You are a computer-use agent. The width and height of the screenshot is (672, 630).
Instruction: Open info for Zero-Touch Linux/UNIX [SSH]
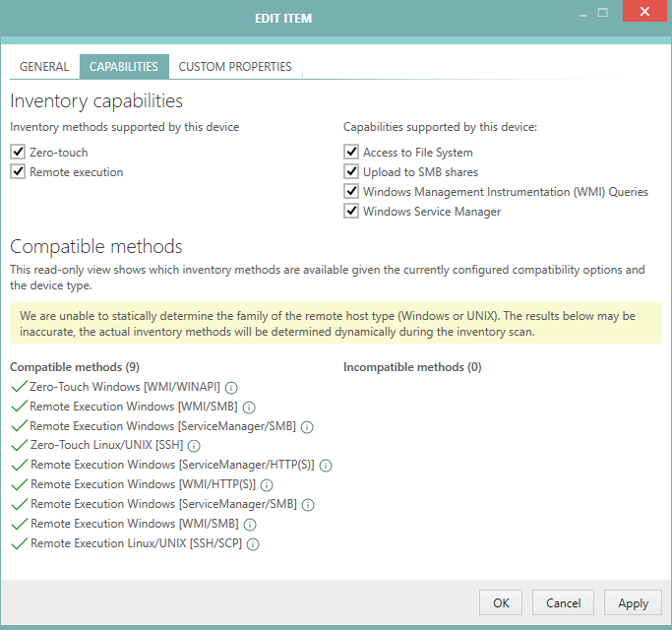[x=194, y=446]
